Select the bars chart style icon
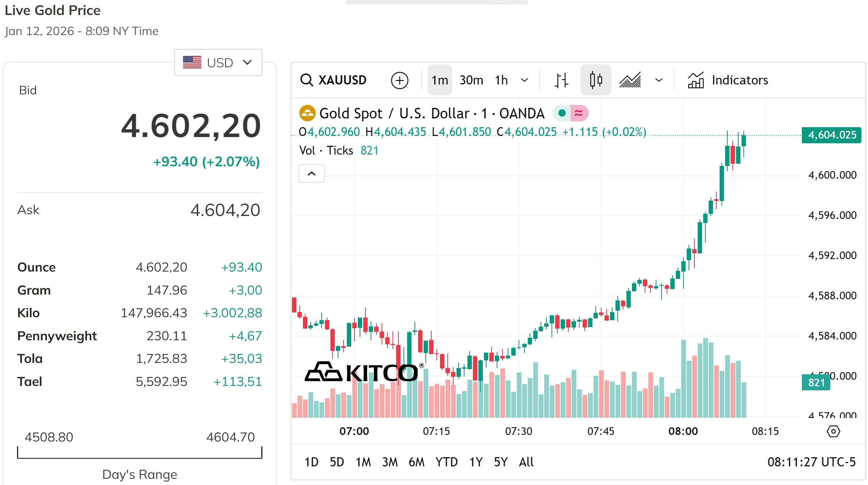Image resolution: width=868 pixels, height=485 pixels. tap(561, 80)
